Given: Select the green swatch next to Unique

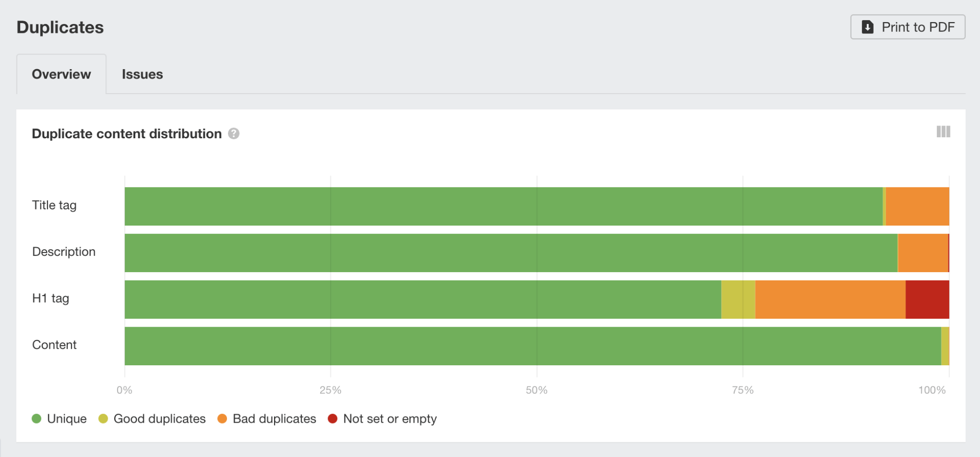Looking at the screenshot, I should 37,419.
